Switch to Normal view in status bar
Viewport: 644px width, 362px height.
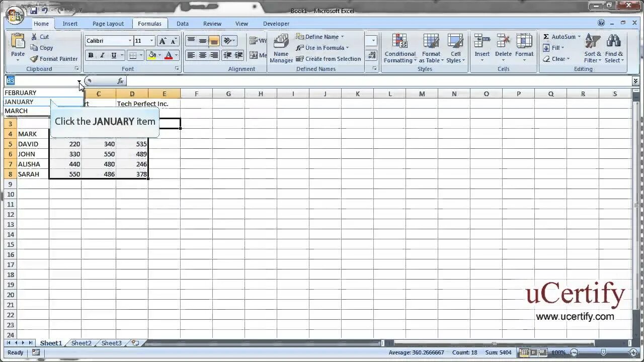pyautogui.click(x=524, y=352)
